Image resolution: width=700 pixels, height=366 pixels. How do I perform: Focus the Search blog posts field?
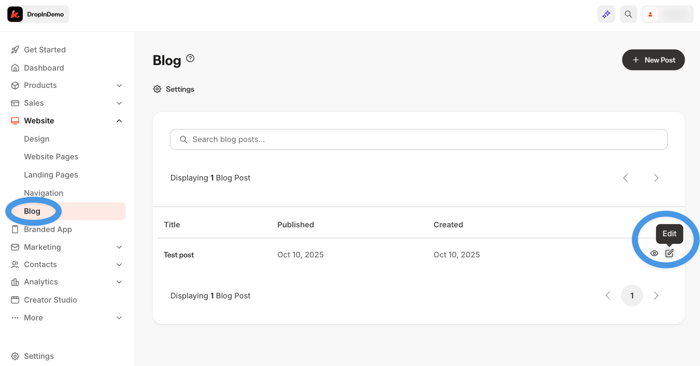419,140
